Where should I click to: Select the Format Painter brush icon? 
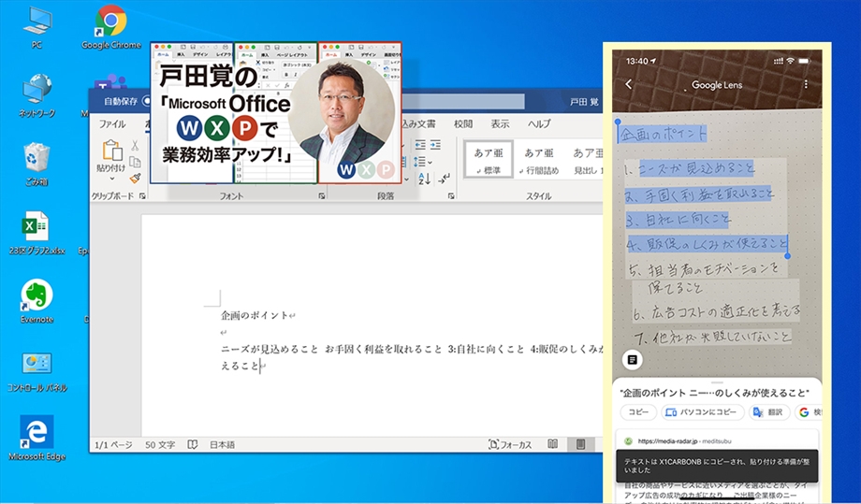click(x=135, y=179)
